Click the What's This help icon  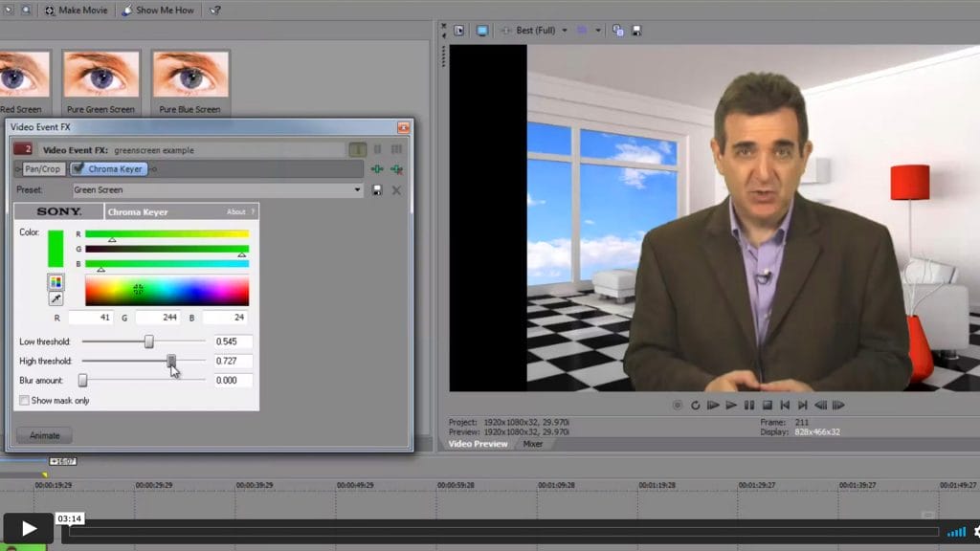(x=215, y=10)
